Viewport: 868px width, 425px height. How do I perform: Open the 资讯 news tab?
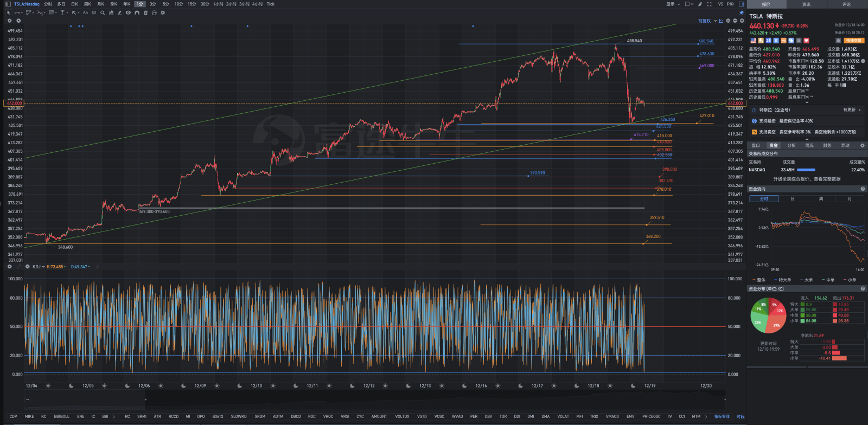click(x=806, y=4)
